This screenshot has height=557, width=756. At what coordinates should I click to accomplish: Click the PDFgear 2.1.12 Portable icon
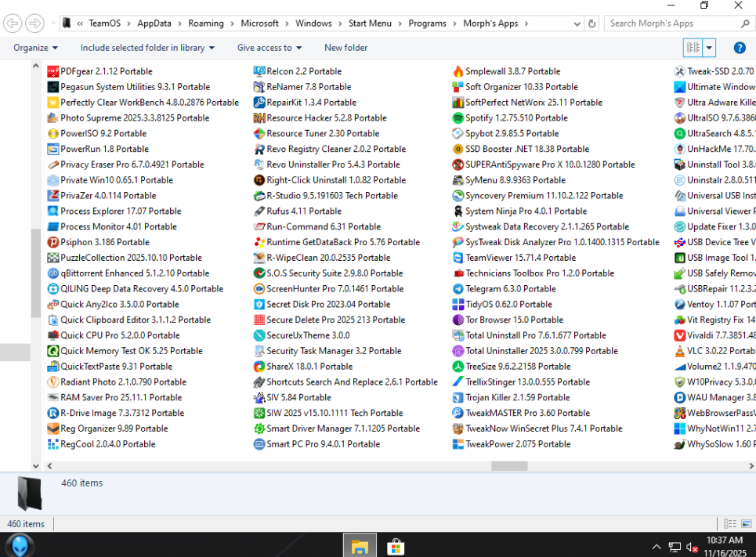[x=53, y=71]
